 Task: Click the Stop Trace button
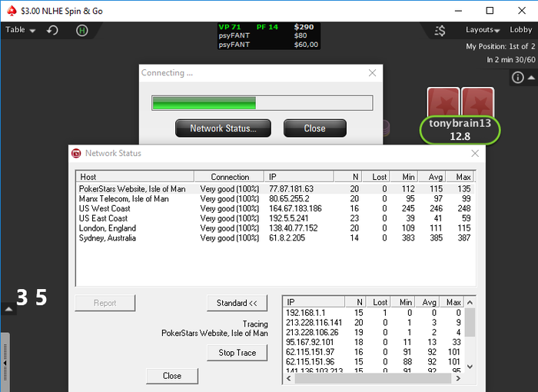pos(237,353)
